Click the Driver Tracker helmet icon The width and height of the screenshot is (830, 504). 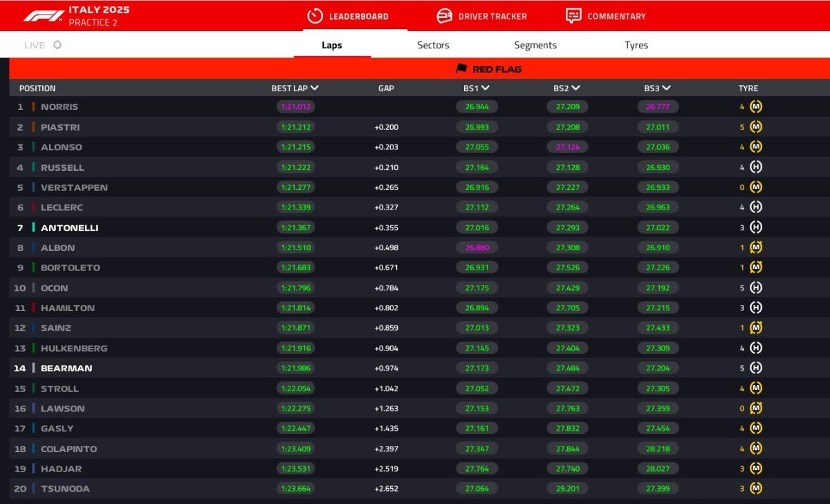coord(444,16)
